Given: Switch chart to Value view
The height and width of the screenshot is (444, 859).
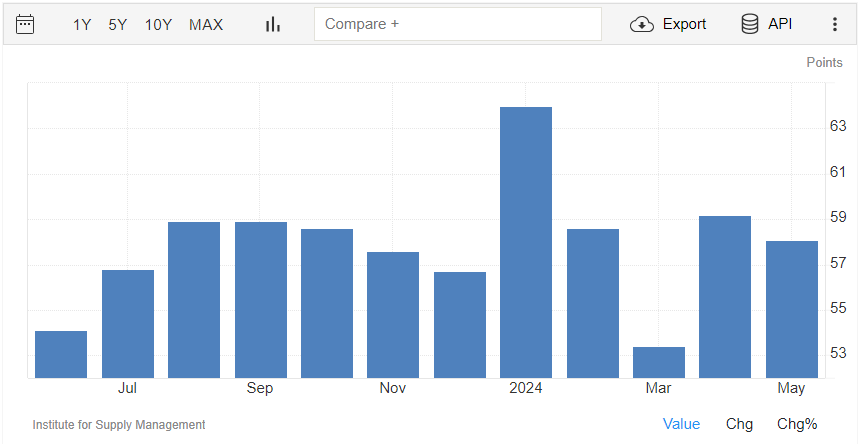Looking at the screenshot, I should click(682, 424).
